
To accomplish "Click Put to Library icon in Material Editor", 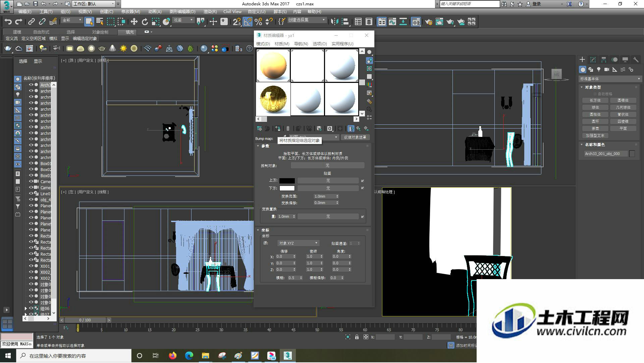I will tap(319, 128).
